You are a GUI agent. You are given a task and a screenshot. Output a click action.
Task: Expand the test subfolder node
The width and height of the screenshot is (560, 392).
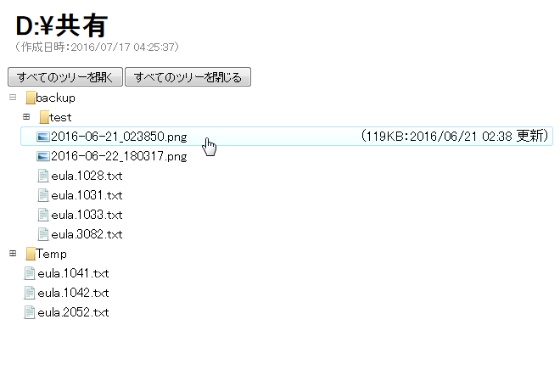[x=26, y=117]
